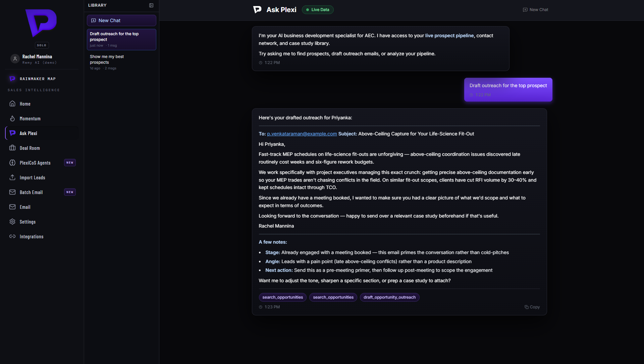
Task: Select Ask Plexi in sidebar
Action: coord(42,133)
